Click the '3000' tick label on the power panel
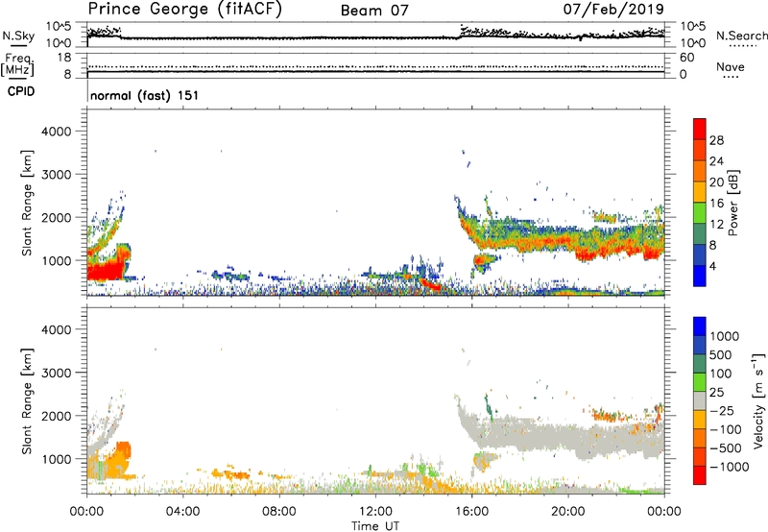This screenshot has width=768, height=532. pos(57,175)
